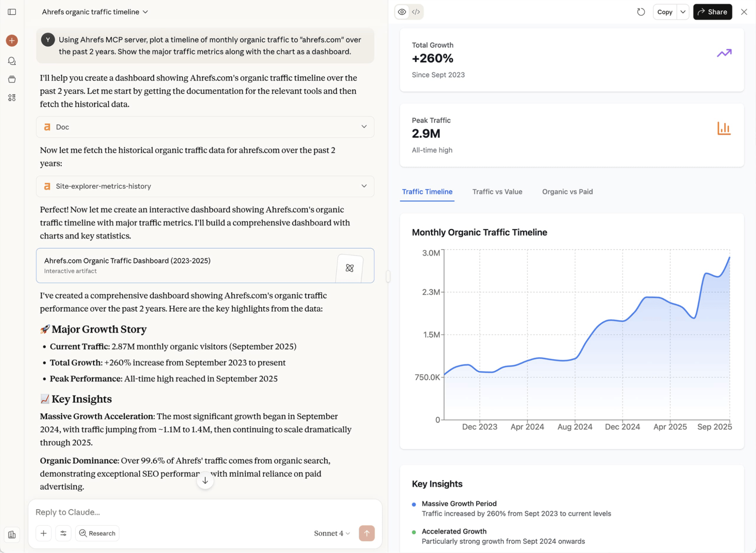The height and width of the screenshot is (553, 756).
Task: Click the '750.0K' y-axis label
Action: pyautogui.click(x=427, y=377)
